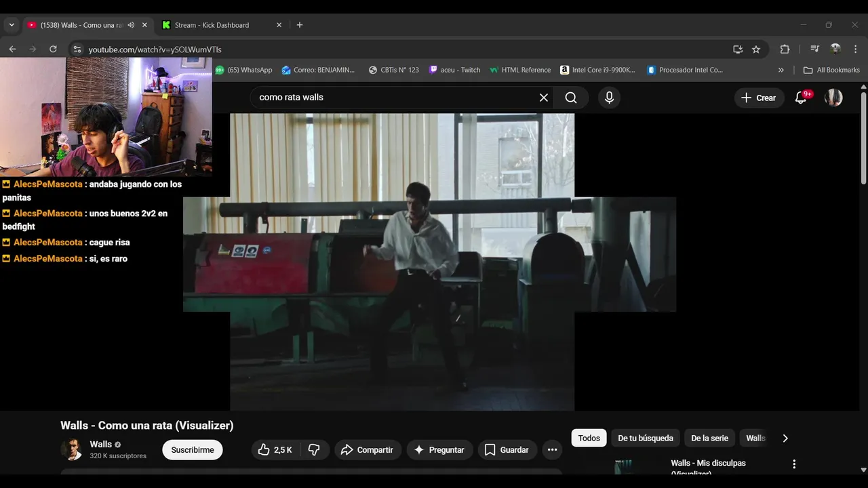Select the Walls filter chip

point(755,439)
